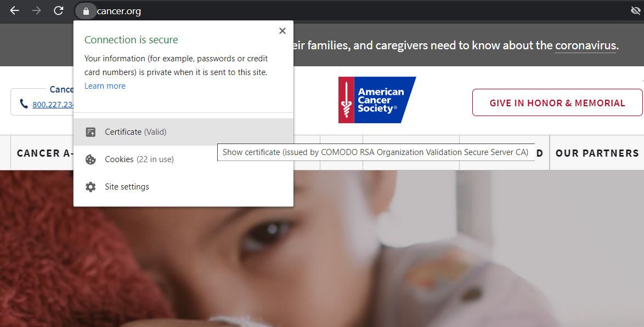Click the coronavirus link in banner
Image resolution: width=644 pixels, height=327 pixels.
[585, 45]
